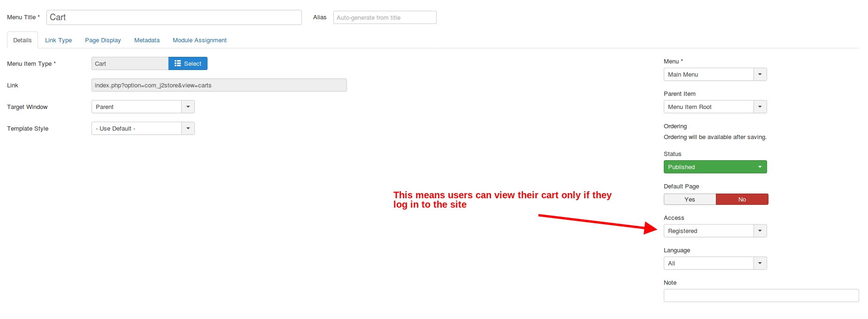The width and height of the screenshot is (868, 319).
Task: Select the Details tab
Action: tap(23, 40)
